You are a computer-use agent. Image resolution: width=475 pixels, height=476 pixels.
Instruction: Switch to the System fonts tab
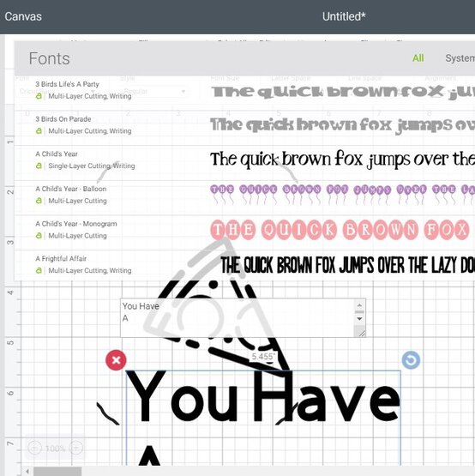460,58
